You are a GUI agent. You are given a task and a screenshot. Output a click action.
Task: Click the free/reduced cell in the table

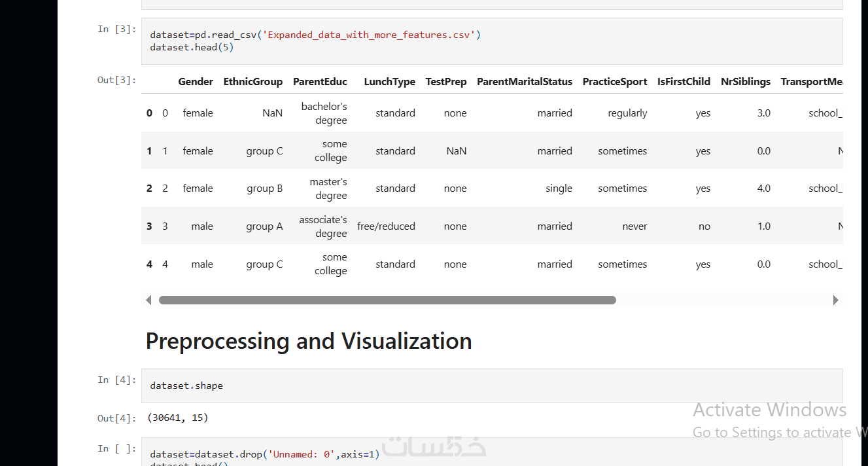(386, 226)
